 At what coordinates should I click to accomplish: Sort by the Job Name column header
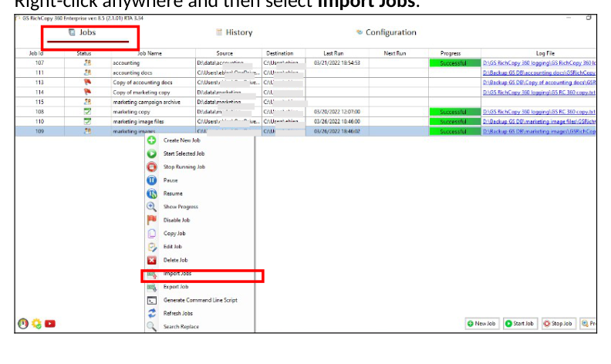point(150,53)
